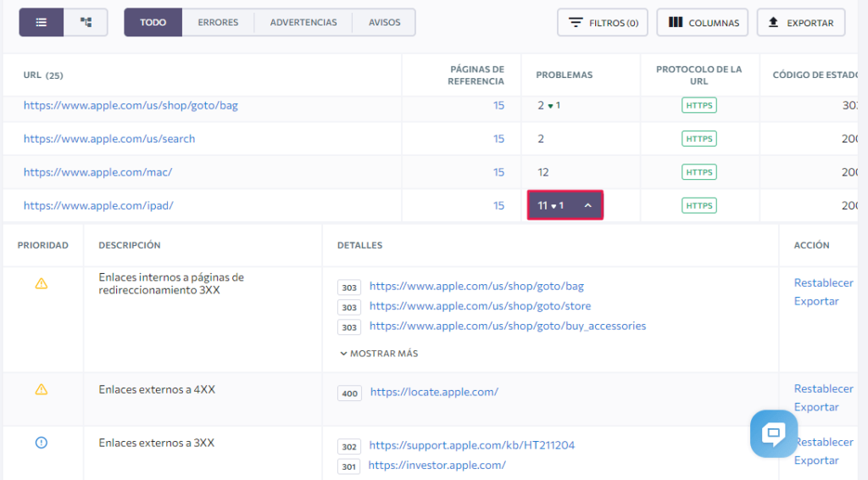Image resolution: width=868 pixels, height=480 pixels.
Task: Open the apple.com/us/search URL
Action: tap(109, 138)
